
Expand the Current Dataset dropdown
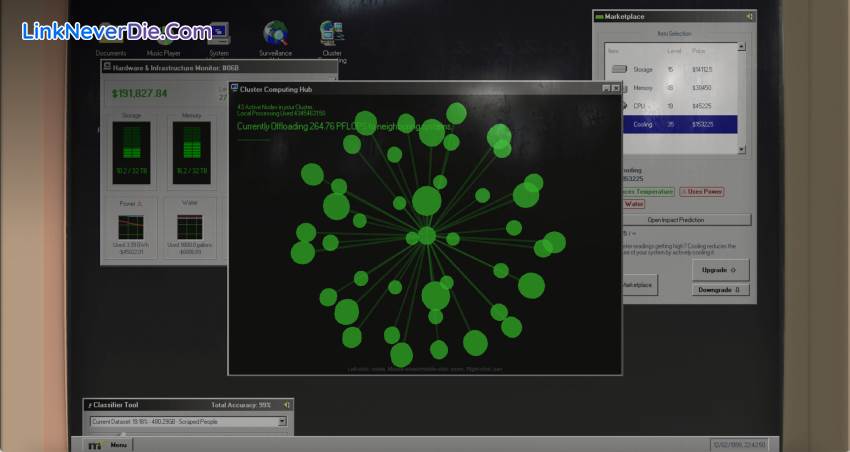pyautogui.click(x=282, y=422)
